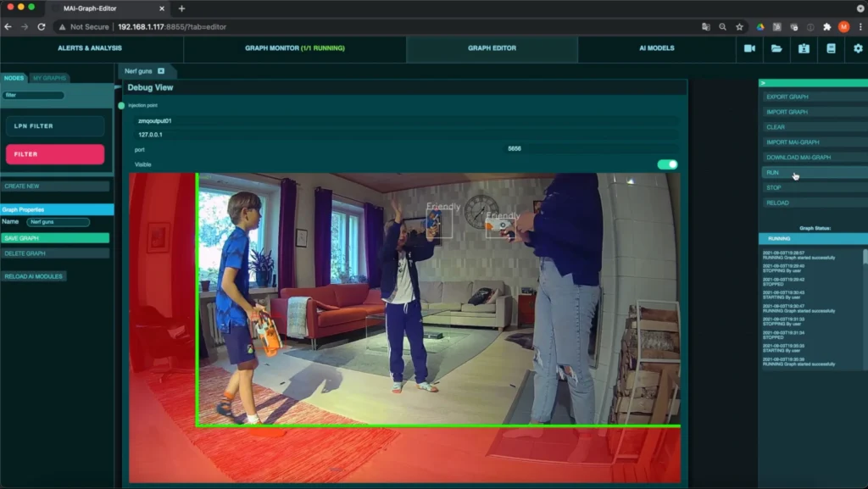Bookmark the page with the star icon
868x489 pixels.
coord(739,27)
